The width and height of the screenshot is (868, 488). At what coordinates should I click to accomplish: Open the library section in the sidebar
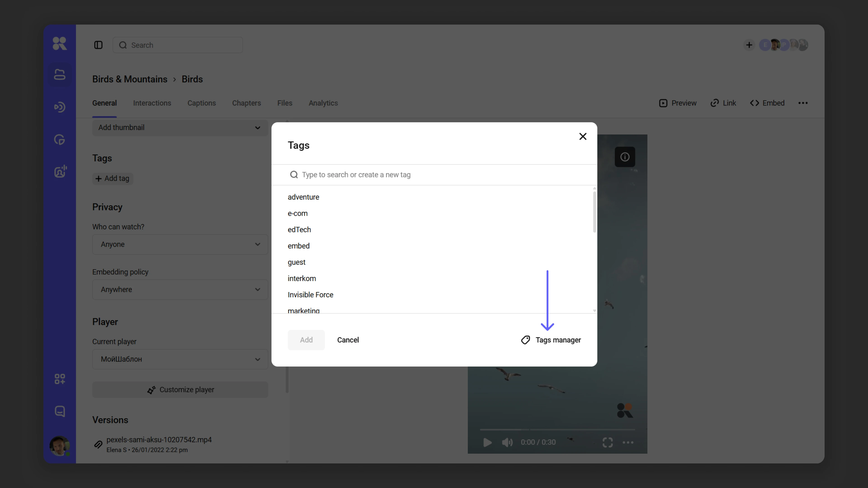tap(60, 74)
